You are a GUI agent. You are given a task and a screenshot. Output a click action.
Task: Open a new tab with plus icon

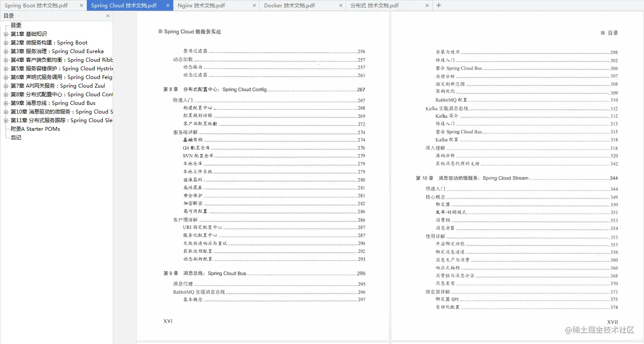(x=439, y=6)
